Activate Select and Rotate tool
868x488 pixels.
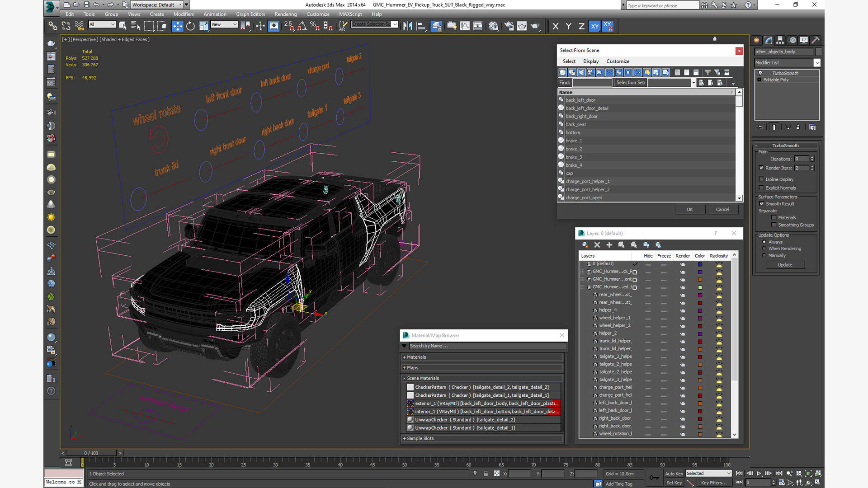click(190, 26)
